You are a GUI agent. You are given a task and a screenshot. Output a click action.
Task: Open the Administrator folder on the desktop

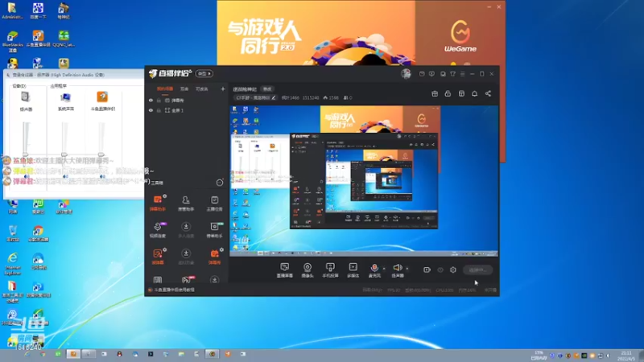[12, 10]
